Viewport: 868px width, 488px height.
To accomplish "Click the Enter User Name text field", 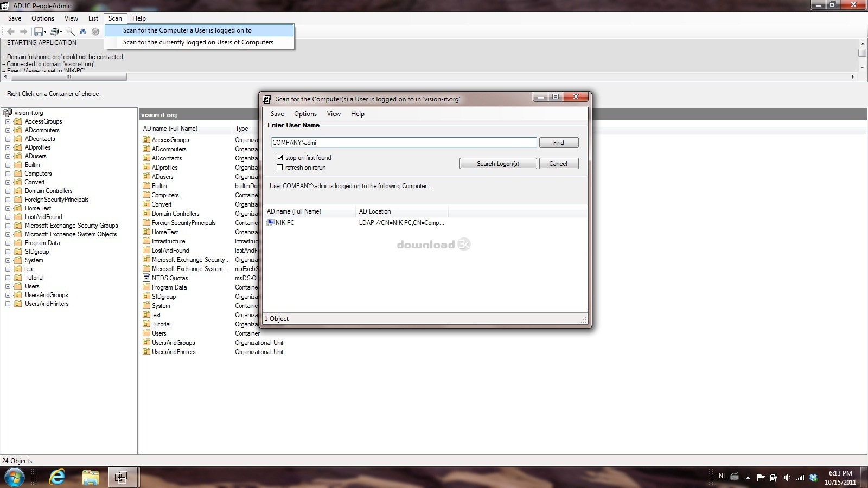I will 404,143.
